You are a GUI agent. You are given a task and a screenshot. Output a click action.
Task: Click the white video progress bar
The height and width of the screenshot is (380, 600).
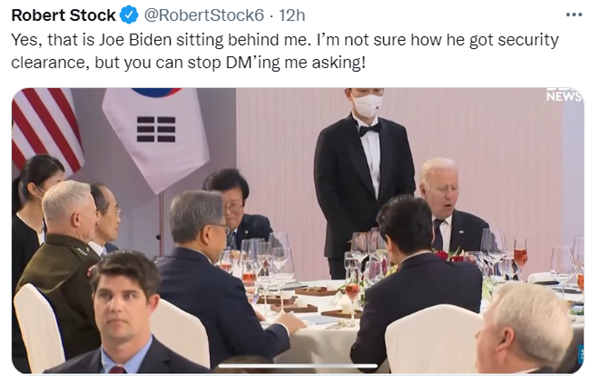coord(298,366)
